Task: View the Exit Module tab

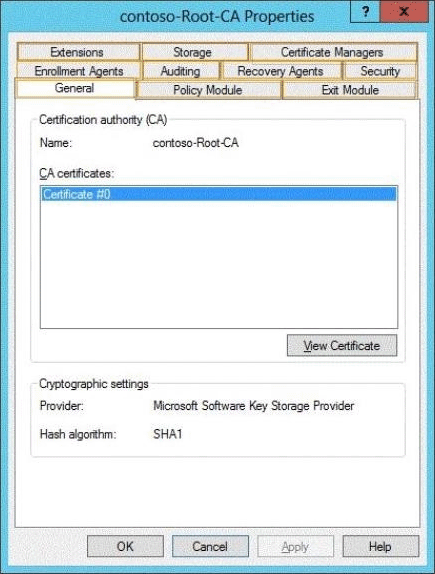Action: point(350,90)
